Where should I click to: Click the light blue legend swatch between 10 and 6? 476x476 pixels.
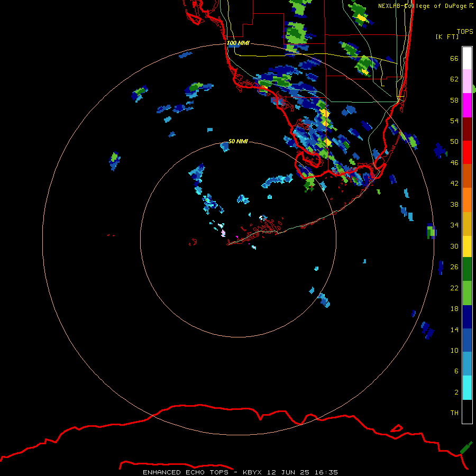467,364
